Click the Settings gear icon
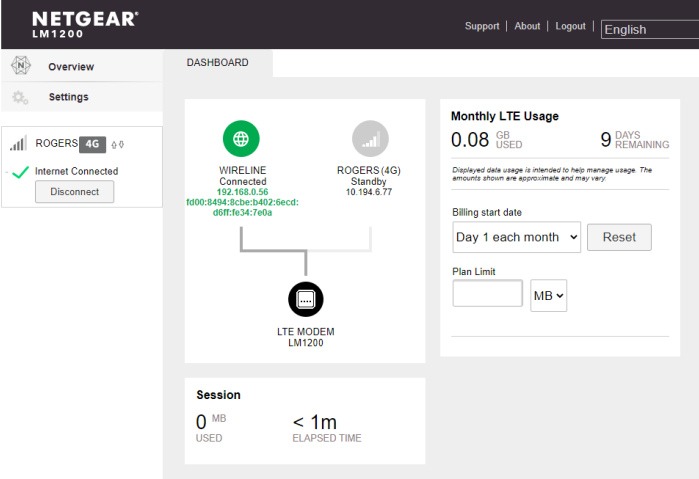699x479 pixels. coord(21,97)
